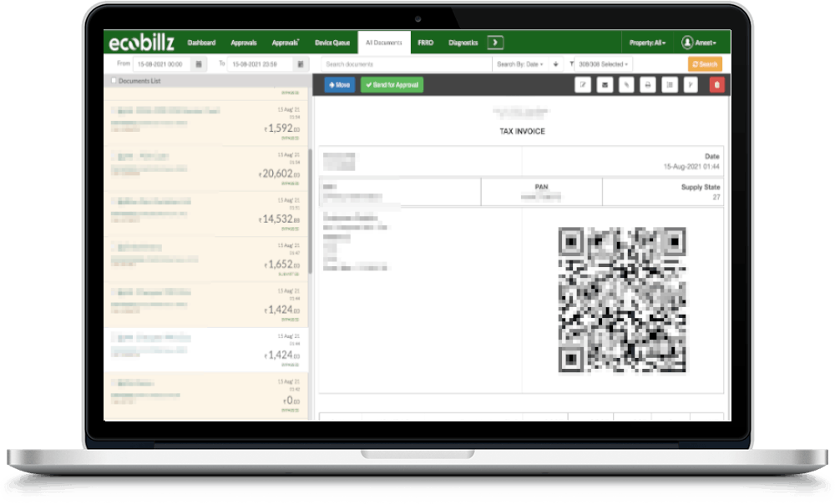Click the attachment paperclip icon

pos(626,84)
